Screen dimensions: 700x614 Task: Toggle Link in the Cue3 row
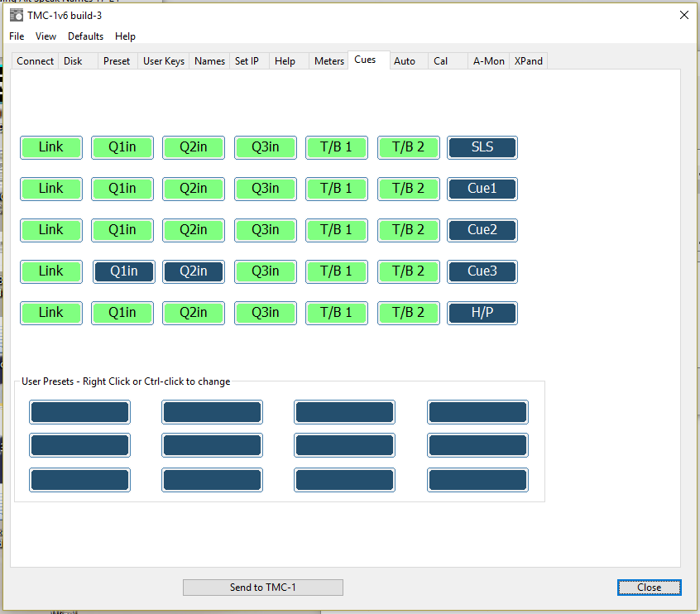point(51,271)
